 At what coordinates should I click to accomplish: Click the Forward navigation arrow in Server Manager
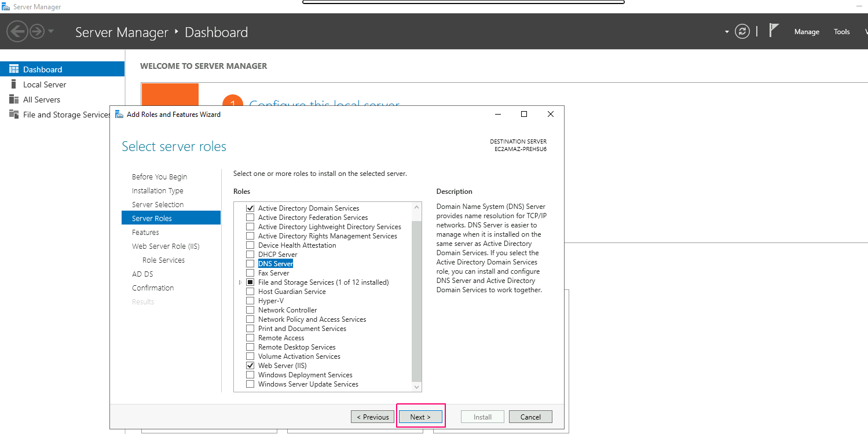pos(37,31)
